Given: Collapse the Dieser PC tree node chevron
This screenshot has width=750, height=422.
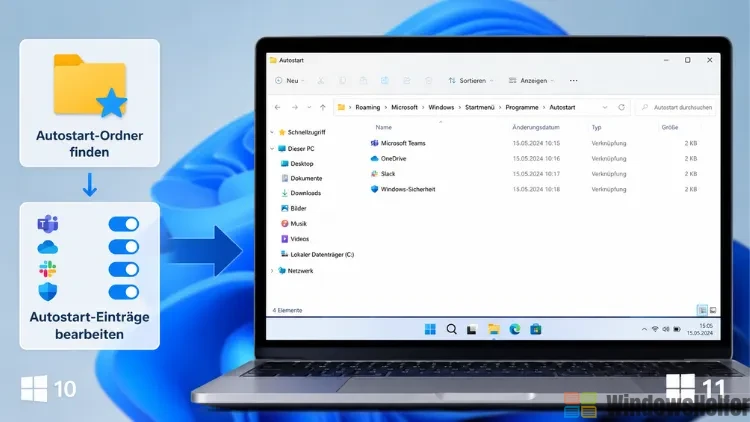Looking at the screenshot, I should click(272, 149).
